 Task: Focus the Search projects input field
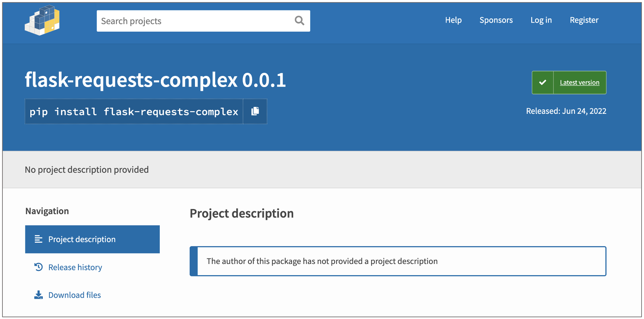pyautogui.click(x=195, y=21)
